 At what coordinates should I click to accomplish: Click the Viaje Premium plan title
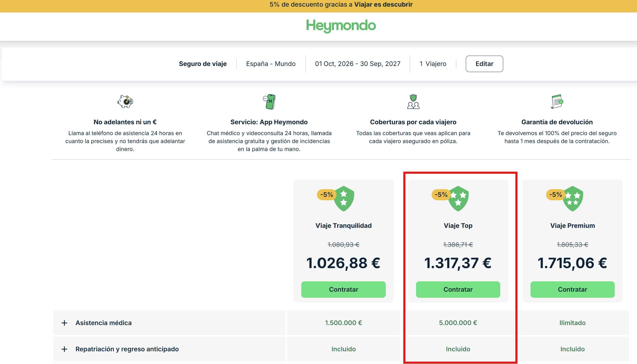click(573, 226)
